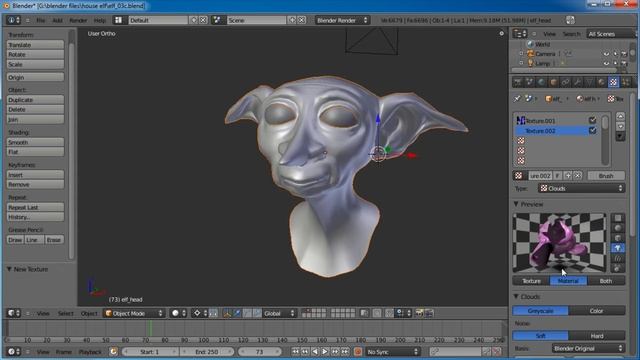Collapse the Clouds panel
The image size is (640, 360).
tap(516, 296)
